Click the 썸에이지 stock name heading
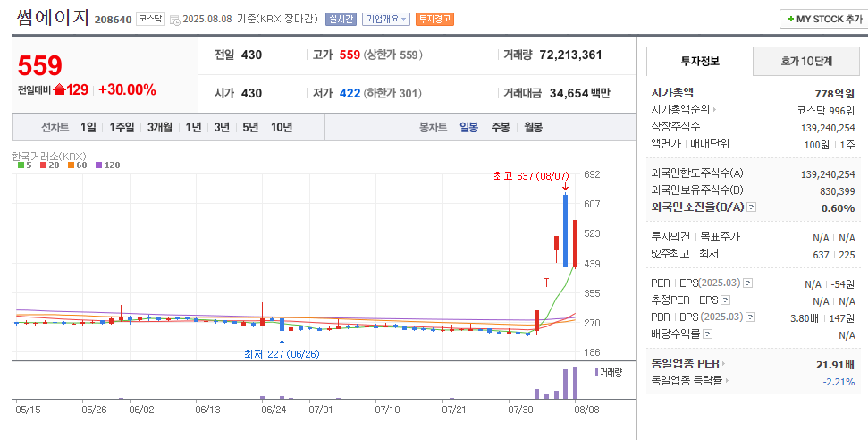868x440 pixels. pos(53,18)
